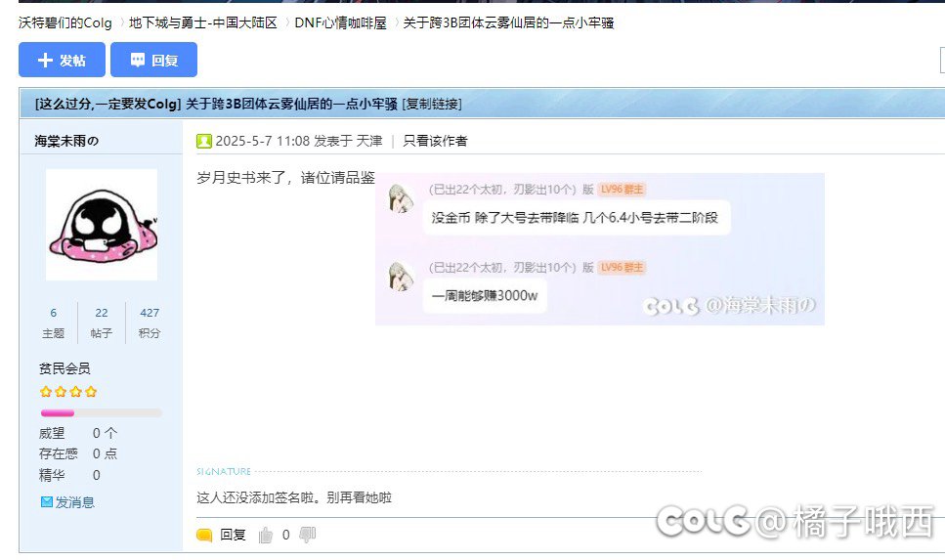Click the thumbs-up like icon
Screen dimensions: 945x560
click(265, 535)
